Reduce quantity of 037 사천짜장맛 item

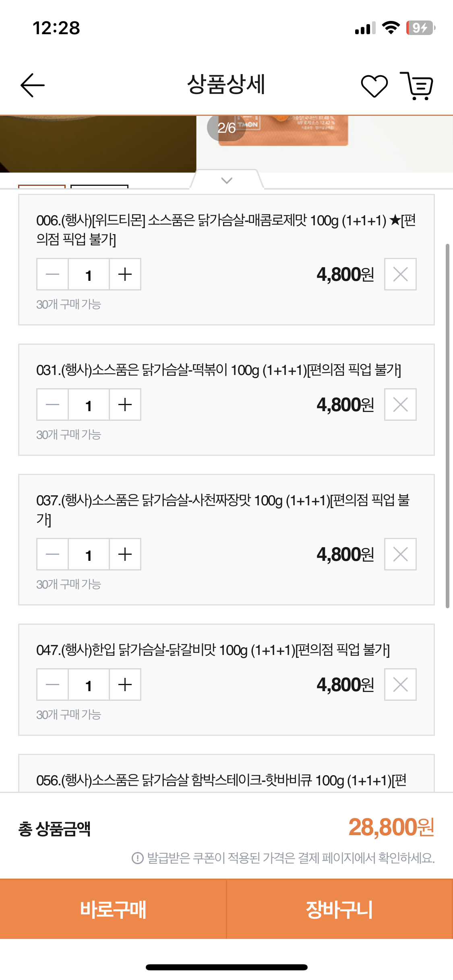pos(53,554)
